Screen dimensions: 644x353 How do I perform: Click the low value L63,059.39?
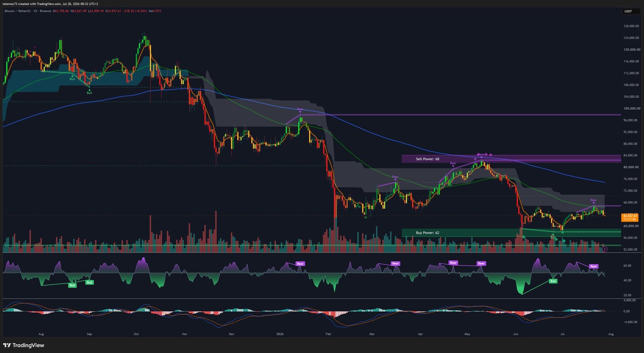(x=96, y=11)
